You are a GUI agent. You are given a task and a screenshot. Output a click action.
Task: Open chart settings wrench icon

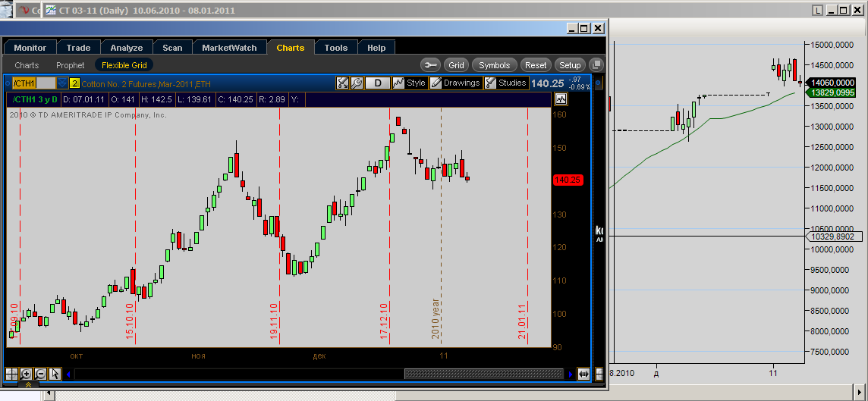357,83
